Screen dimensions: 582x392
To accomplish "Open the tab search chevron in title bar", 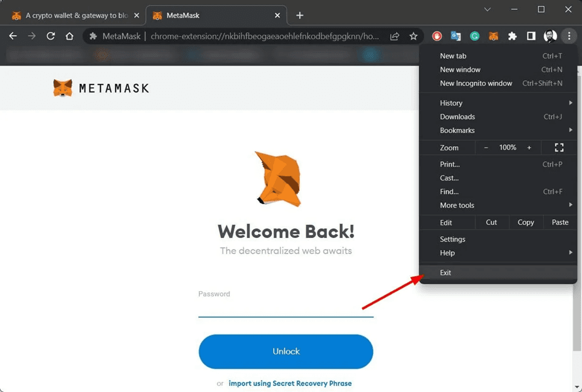I will (x=487, y=9).
